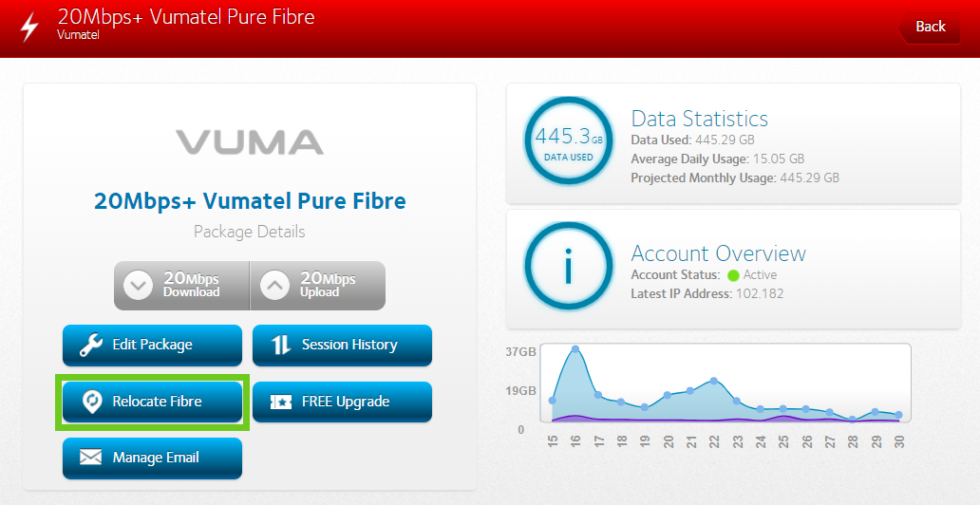Click the lightning bolt icon in header

point(30,27)
